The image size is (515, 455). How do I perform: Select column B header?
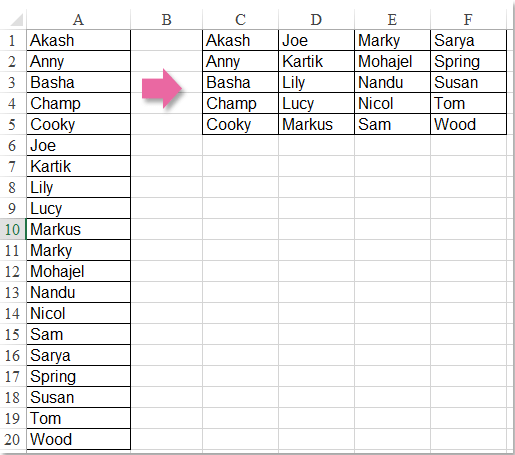[x=166, y=20]
